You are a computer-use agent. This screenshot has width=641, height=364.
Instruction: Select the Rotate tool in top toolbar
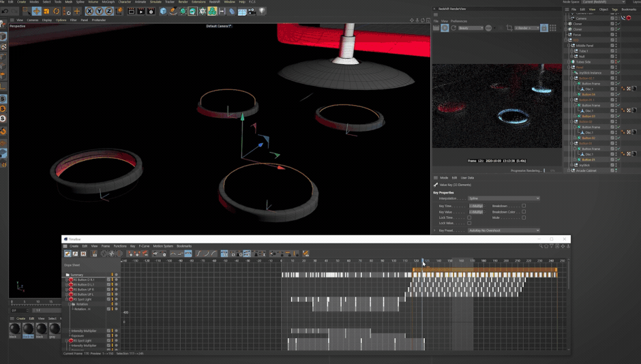coord(57,12)
